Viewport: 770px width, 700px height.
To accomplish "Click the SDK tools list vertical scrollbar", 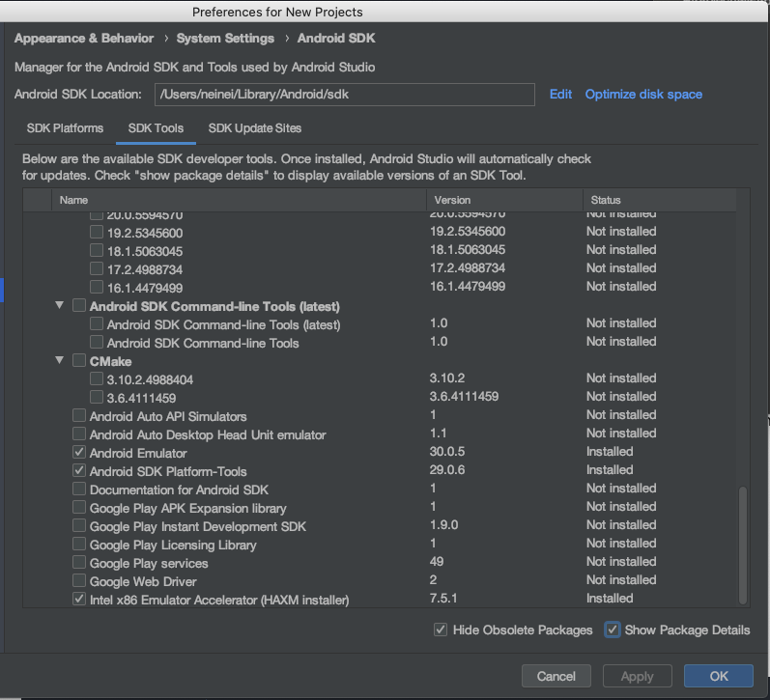I will click(743, 545).
